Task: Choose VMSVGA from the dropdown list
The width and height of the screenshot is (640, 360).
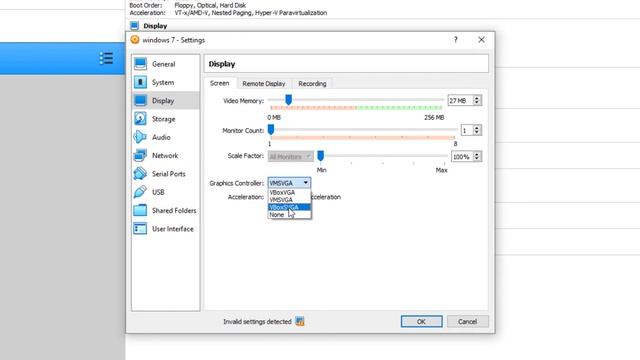Action: [x=289, y=200]
